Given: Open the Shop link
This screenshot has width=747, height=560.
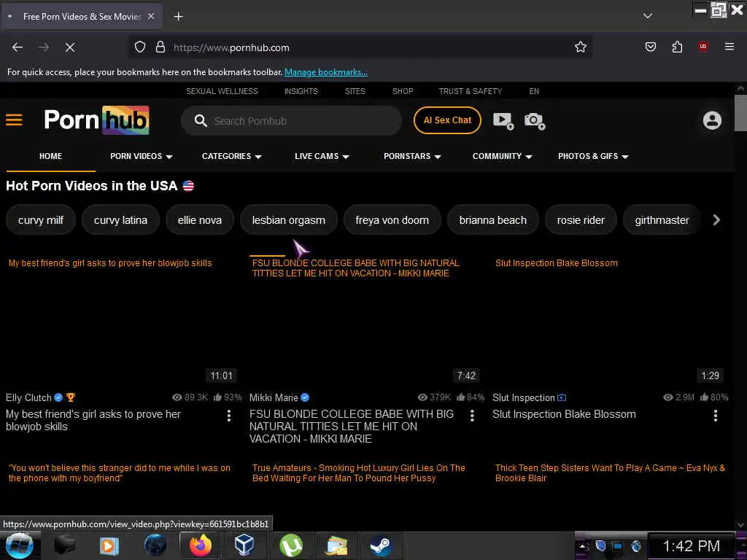Looking at the screenshot, I should click(403, 91).
